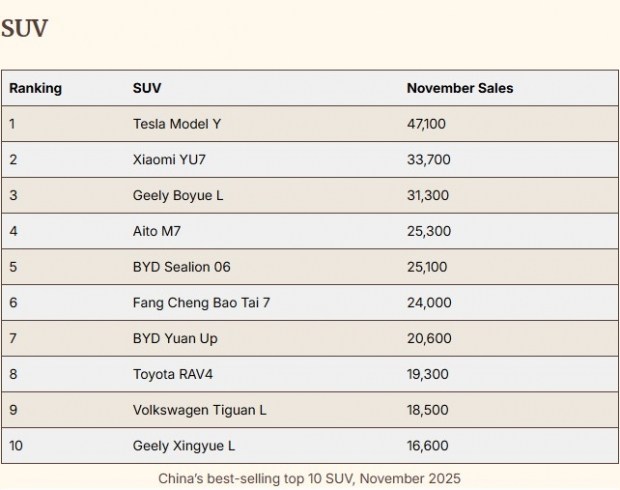This screenshot has width=620, height=490.
Task: Select the 24,000 sales cell
Action: [x=429, y=302]
